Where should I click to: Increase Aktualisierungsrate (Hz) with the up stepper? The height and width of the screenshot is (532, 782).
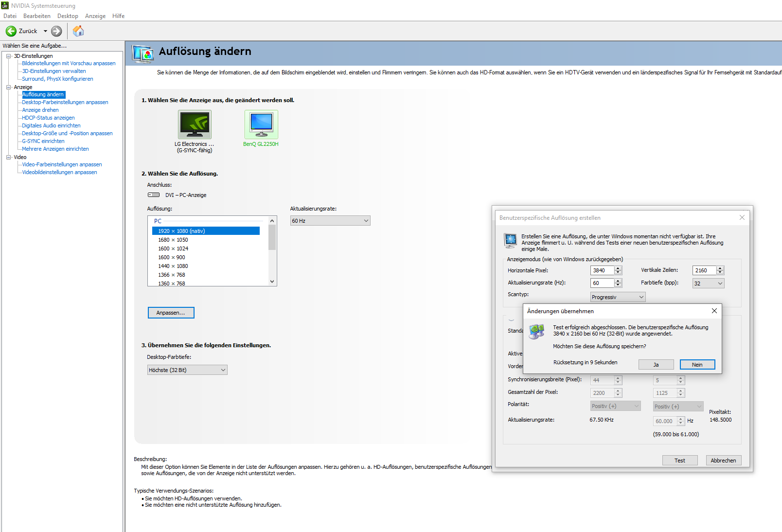pos(618,281)
